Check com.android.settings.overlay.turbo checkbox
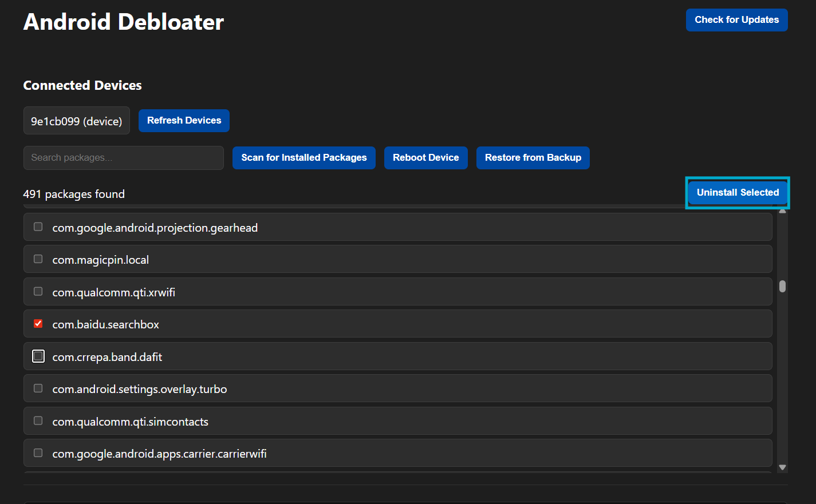The image size is (816, 504). pyautogui.click(x=38, y=388)
